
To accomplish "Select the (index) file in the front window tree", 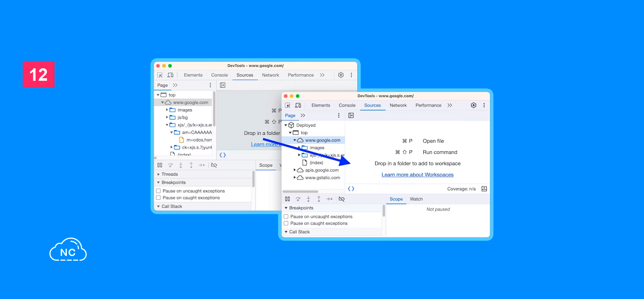I will (316, 162).
